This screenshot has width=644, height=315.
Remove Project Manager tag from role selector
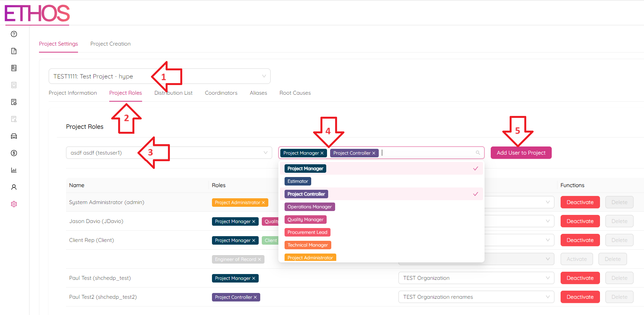pos(322,153)
